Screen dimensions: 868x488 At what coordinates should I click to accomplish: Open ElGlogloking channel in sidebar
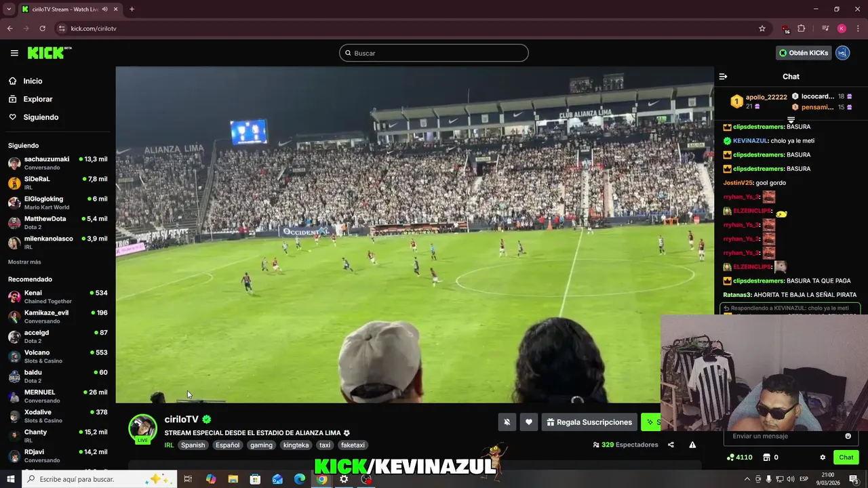(x=58, y=203)
